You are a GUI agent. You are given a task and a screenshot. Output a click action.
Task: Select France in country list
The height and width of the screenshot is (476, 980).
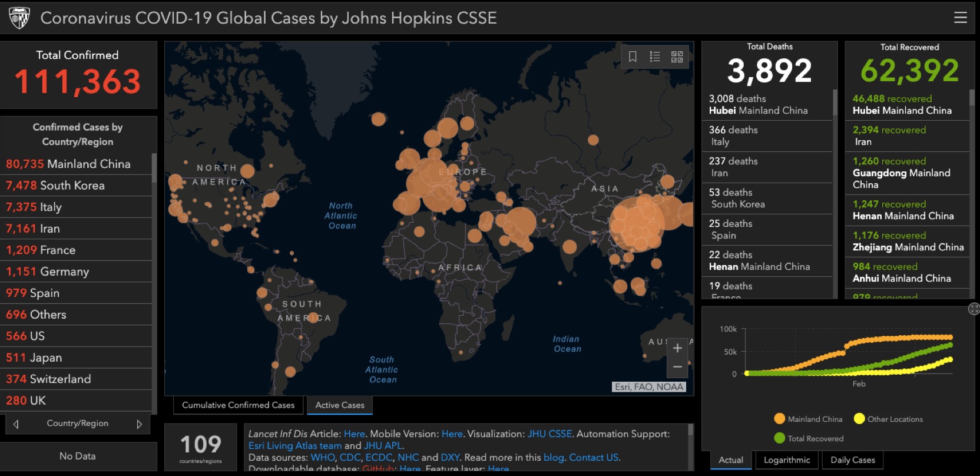76,250
